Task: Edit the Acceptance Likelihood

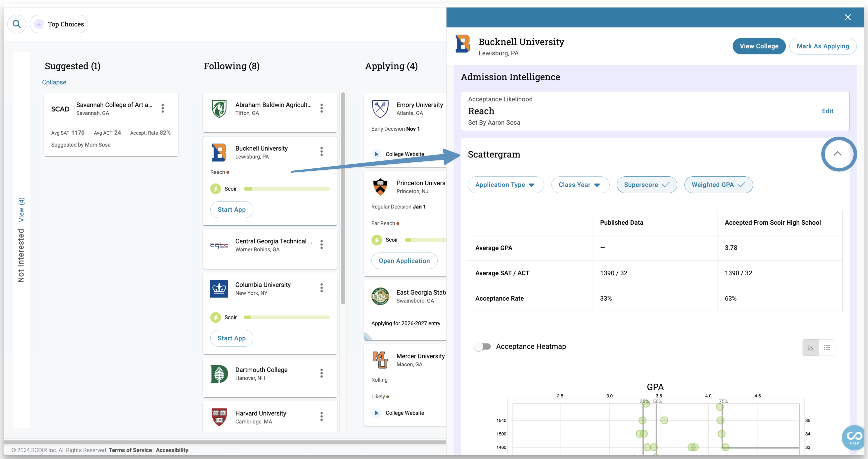Action: coord(827,111)
